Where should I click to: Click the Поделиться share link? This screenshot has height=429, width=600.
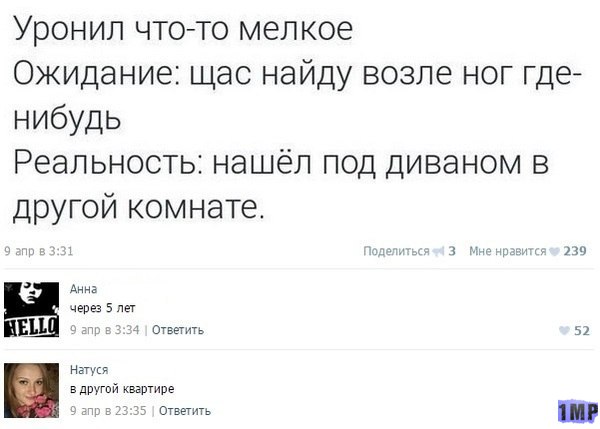click(395, 251)
